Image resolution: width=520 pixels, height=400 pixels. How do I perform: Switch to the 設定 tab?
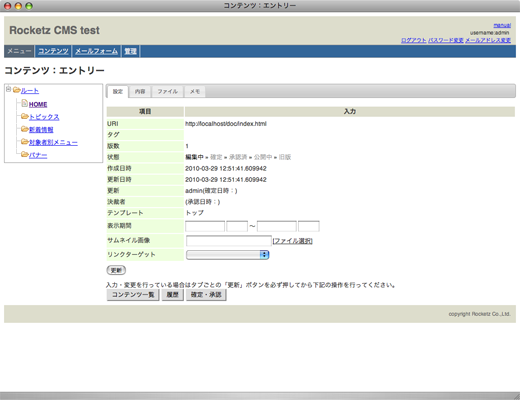tap(118, 91)
